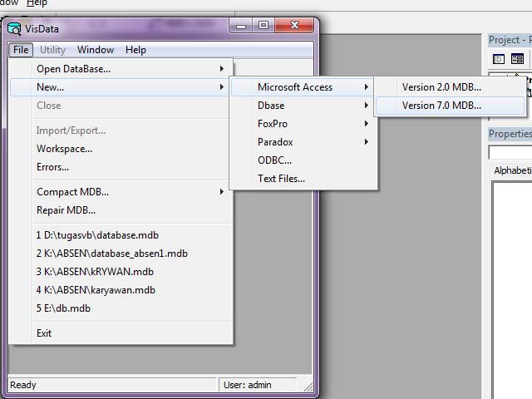
Task: Click the Properties panel object dropdown field
Action: click(510, 153)
